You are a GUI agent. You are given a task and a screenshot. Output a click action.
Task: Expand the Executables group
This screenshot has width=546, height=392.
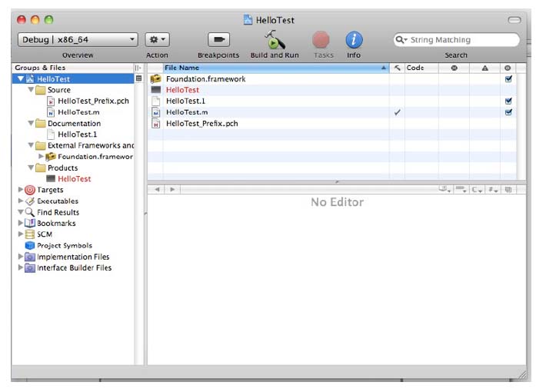[x=21, y=201]
